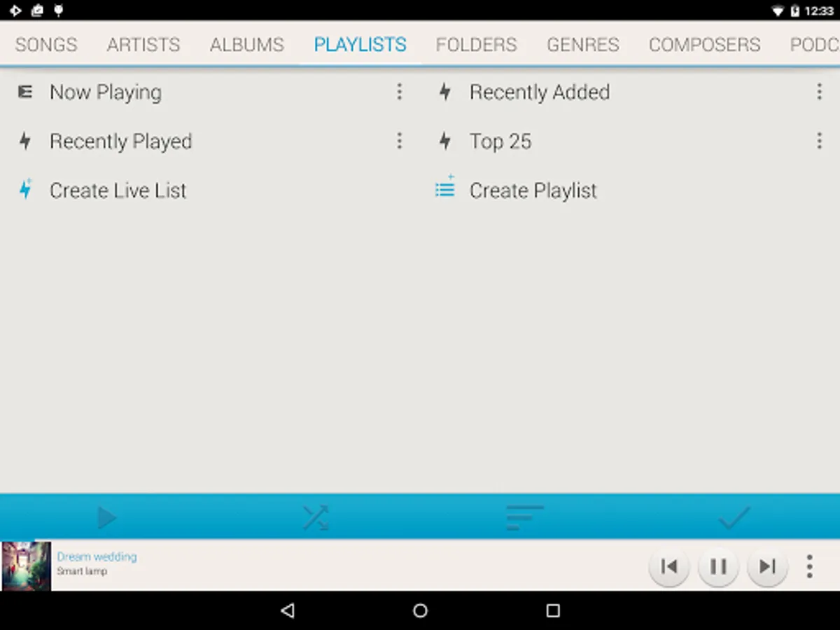Open overflow menu in mini player
Viewport: 840px width, 630px height.
tap(810, 566)
